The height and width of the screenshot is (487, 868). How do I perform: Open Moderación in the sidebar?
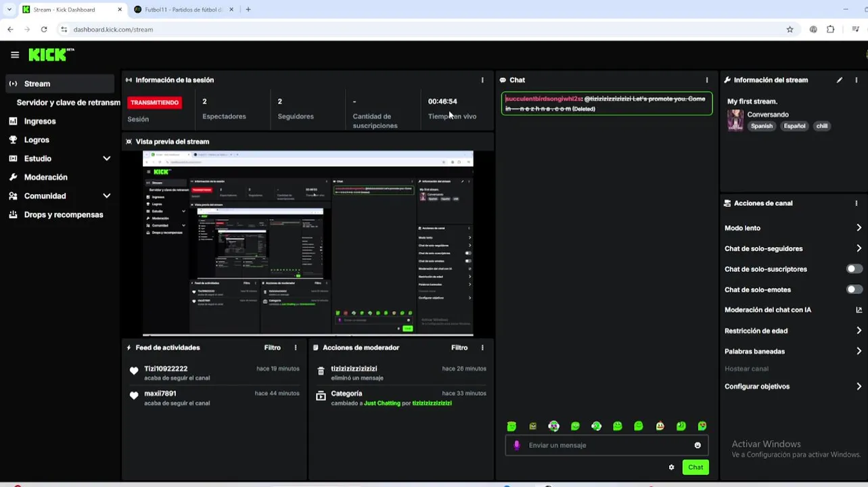coord(45,177)
